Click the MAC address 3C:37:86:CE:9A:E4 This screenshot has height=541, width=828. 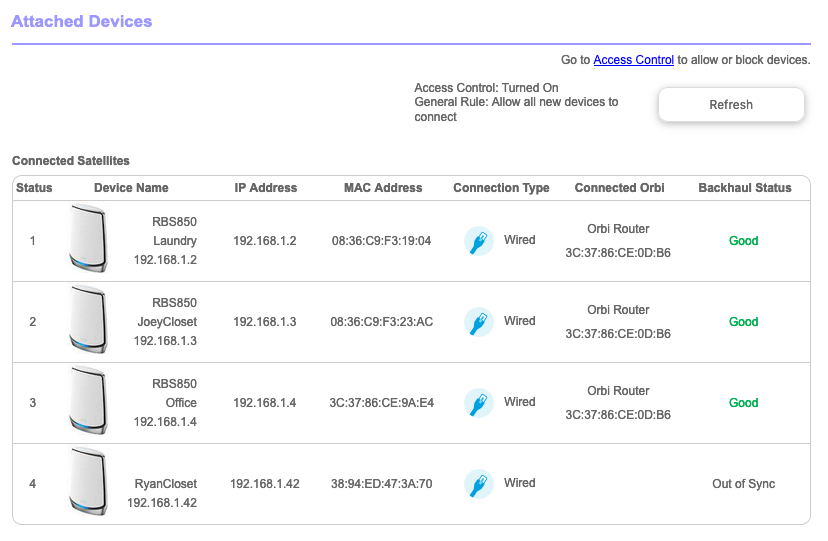click(x=381, y=403)
